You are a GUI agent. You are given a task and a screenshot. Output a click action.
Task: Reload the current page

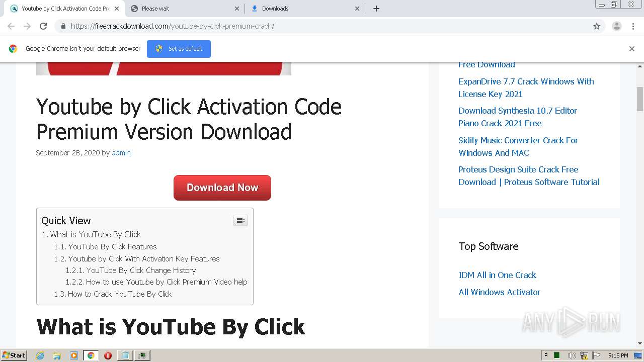click(x=43, y=26)
